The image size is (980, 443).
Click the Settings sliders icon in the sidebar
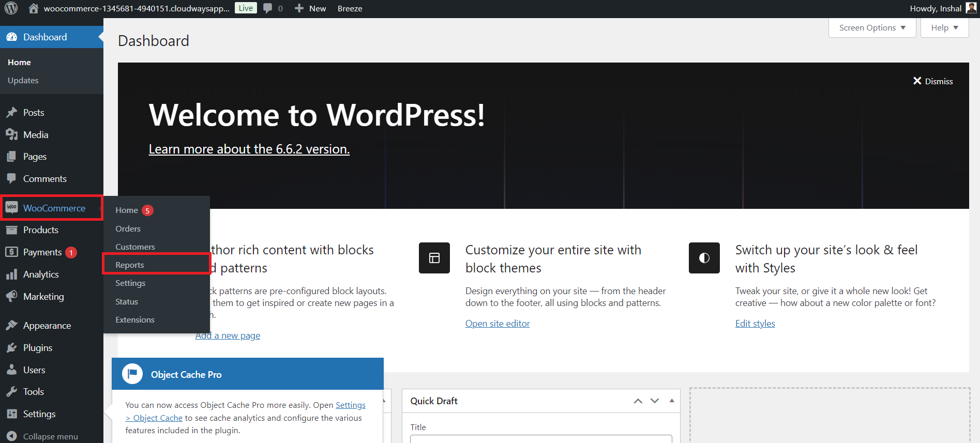tap(11, 414)
